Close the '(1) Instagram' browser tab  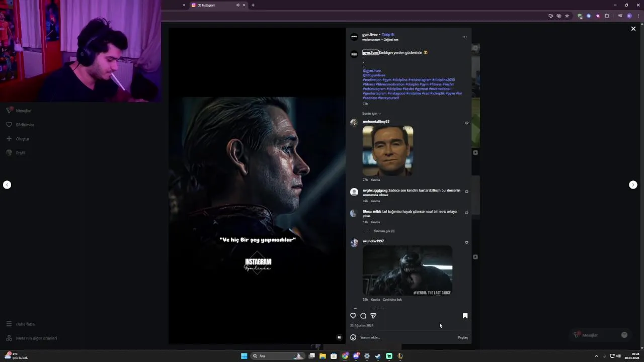coord(244,5)
